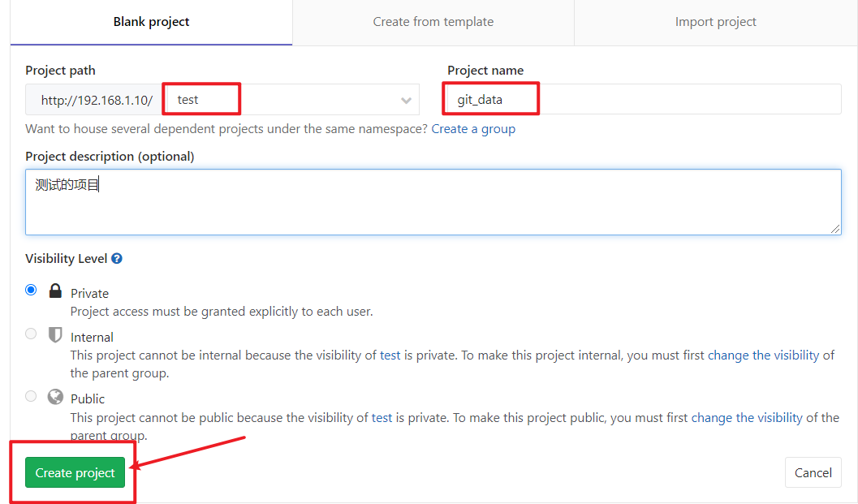Image resolution: width=858 pixels, height=504 pixels.
Task: Open the Visibility Level help icon
Action: [x=117, y=258]
